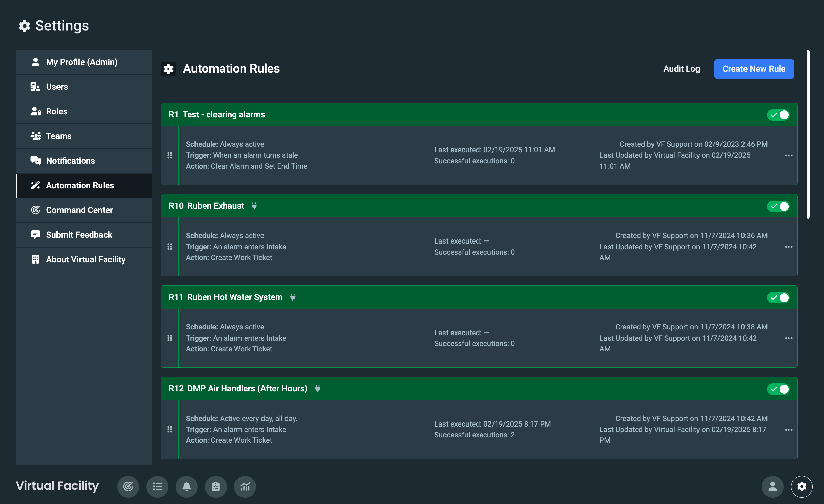Click the list view icon in bottom bar
Screen dimensions: 824x504
click(157, 487)
